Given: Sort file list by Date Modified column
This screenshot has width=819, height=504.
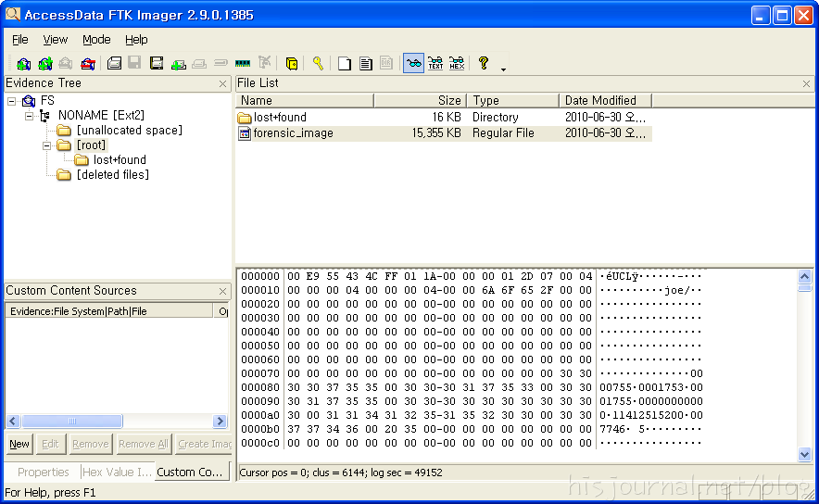Looking at the screenshot, I should tap(605, 100).
